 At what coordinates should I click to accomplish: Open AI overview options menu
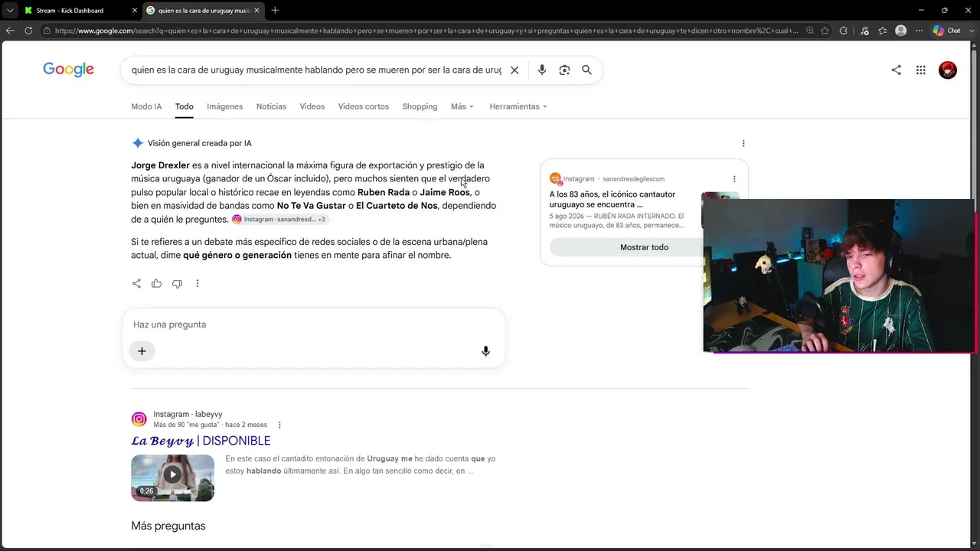pos(743,143)
